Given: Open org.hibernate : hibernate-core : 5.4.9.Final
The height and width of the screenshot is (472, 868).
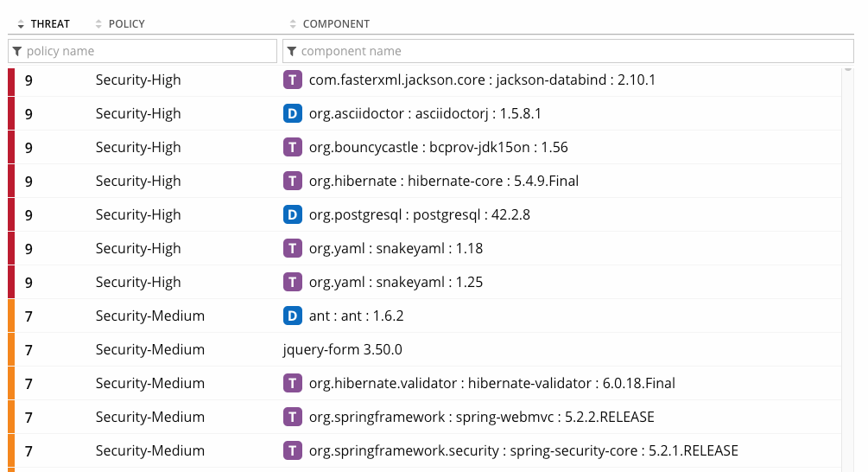Looking at the screenshot, I should (443, 182).
